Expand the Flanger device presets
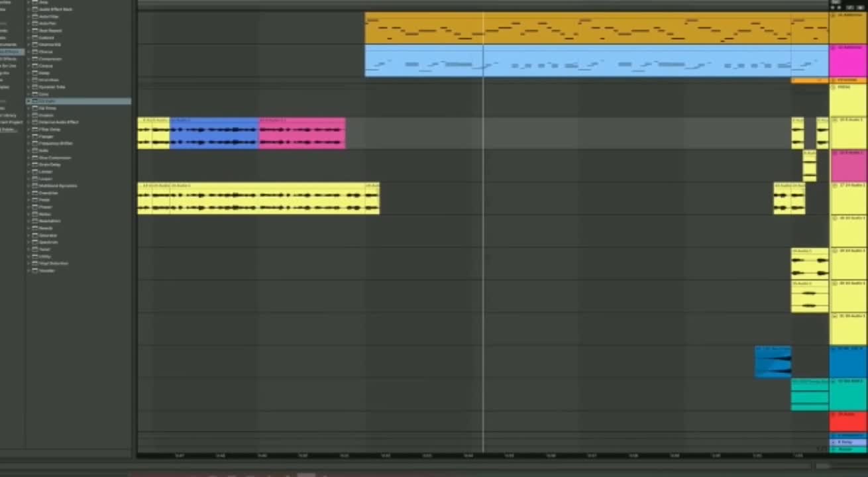The width and height of the screenshot is (868, 477). tap(28, 136)
